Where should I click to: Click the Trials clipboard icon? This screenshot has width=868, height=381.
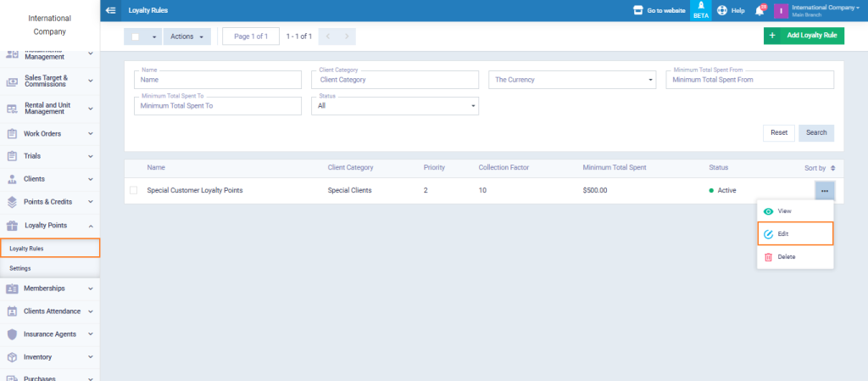12,156
